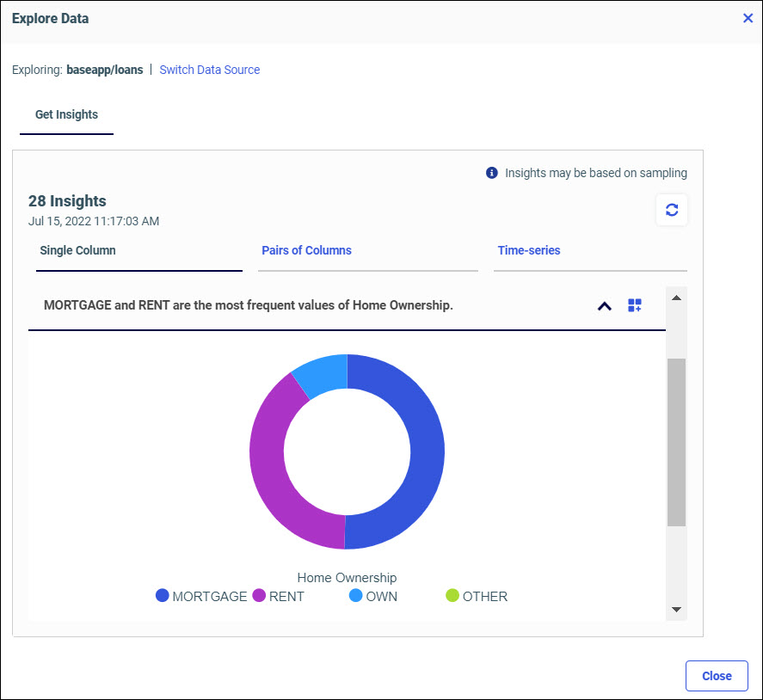The image size is (763, 700).
Task: Click the Switch Data Source link
Action: (210, 70)
